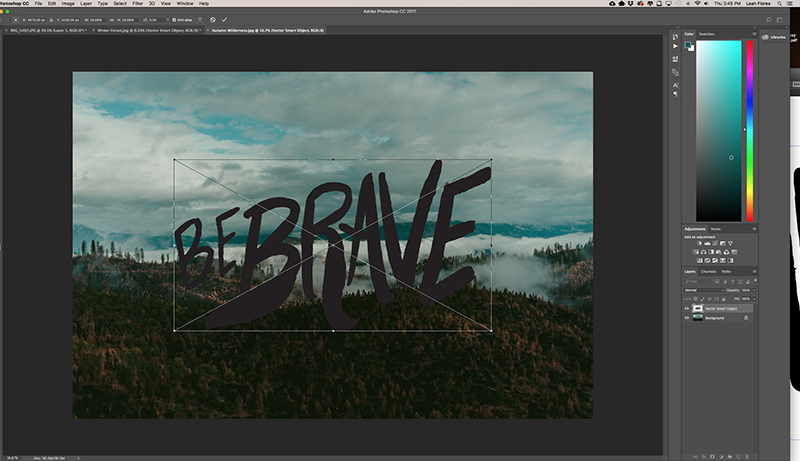Click the Opacity value field

tap(745, 290)
